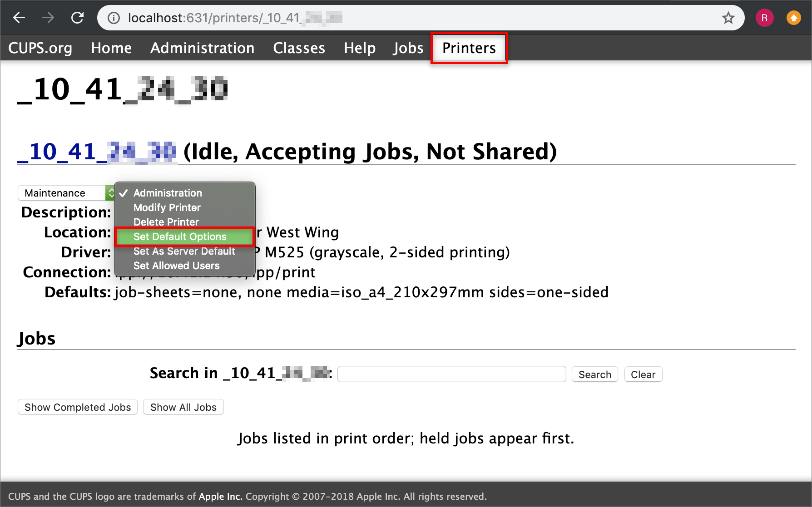Click the orange update arrow icon
812x507 pixels.
pos(794,18)
